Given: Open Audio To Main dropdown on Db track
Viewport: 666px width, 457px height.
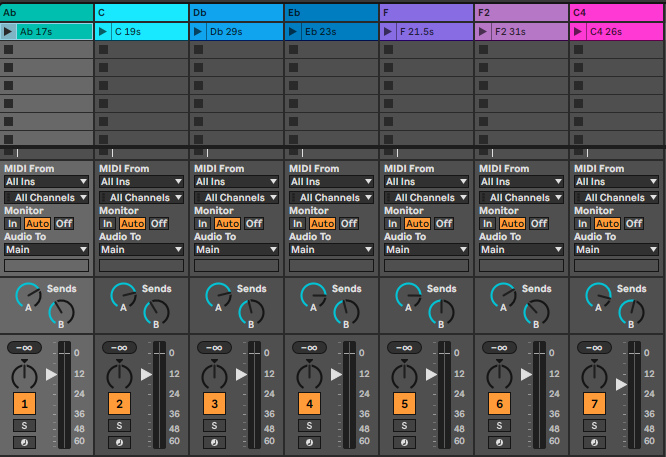Looking at the screenshot, I should pos(236,250).
